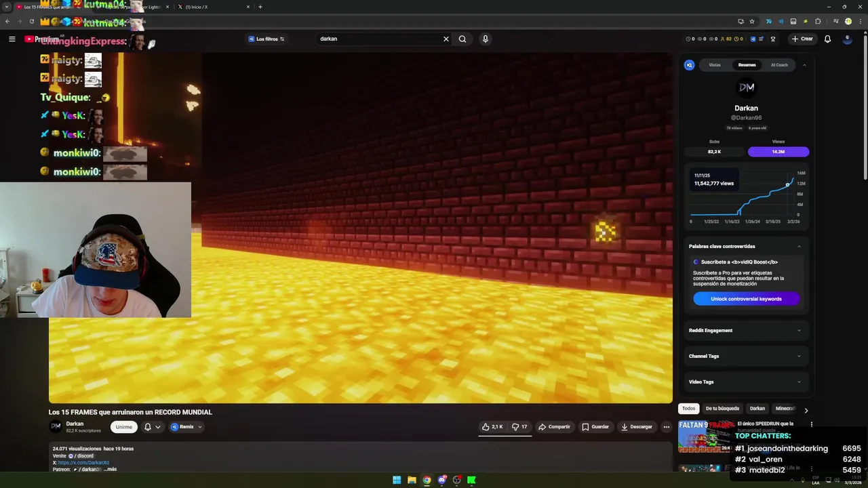This screenshot has width=868, height=488.
Task: Open the Darkan channel name link
Action: click(x=75, y=424)
